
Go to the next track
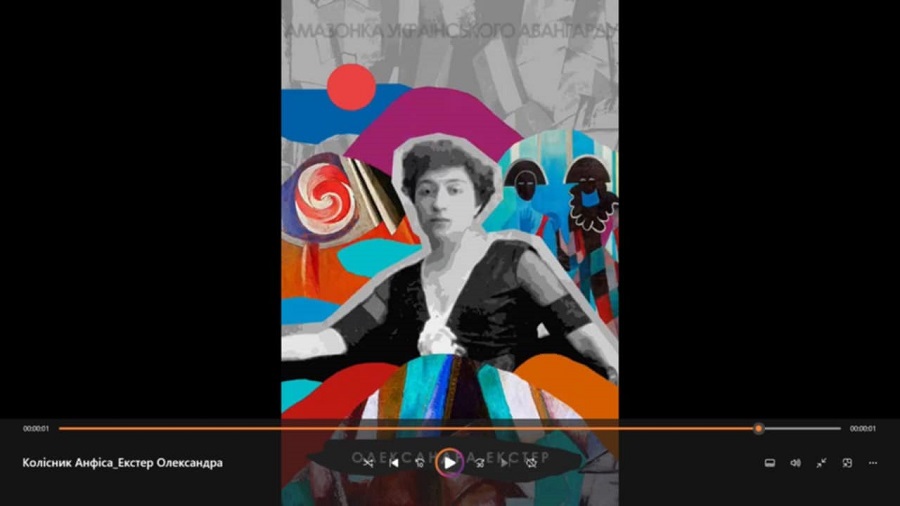(505, 462)
